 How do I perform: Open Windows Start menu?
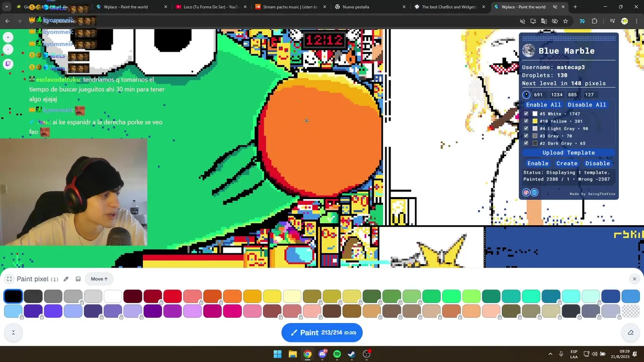277,354
